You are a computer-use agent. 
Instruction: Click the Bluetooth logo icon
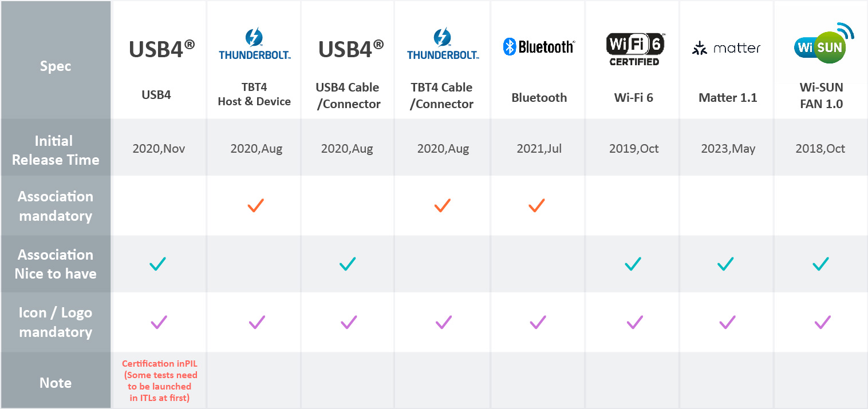pyautogui.click(x=538, y=47)
